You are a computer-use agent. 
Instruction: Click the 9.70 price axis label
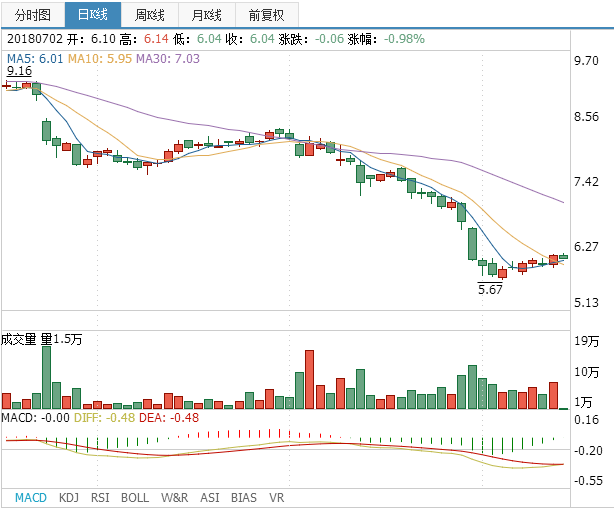pyautogui.click(x=586, y=60)
